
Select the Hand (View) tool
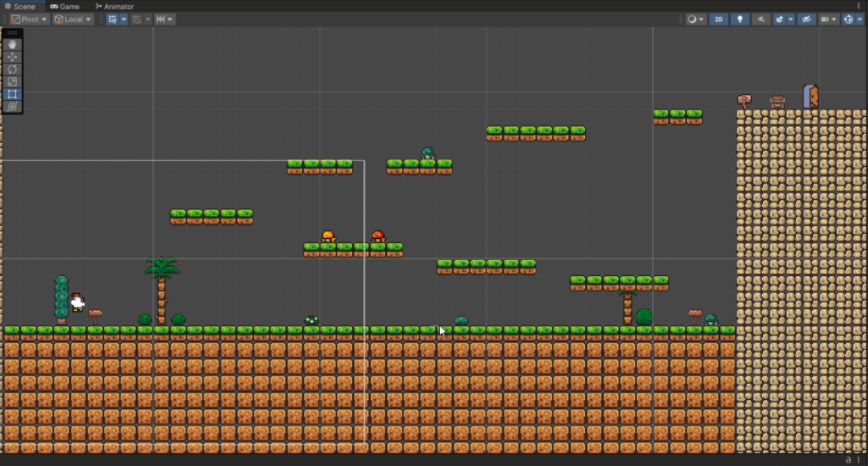13,44
